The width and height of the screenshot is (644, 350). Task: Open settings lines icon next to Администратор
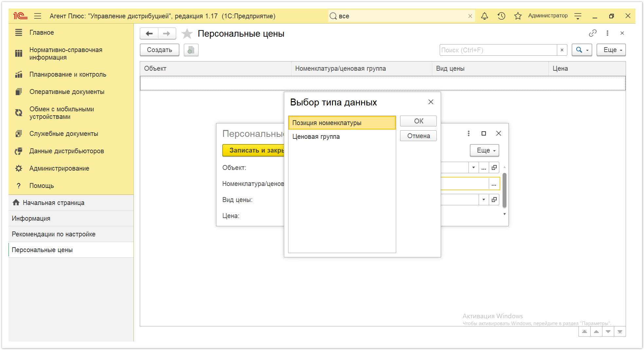pos(578,16)
